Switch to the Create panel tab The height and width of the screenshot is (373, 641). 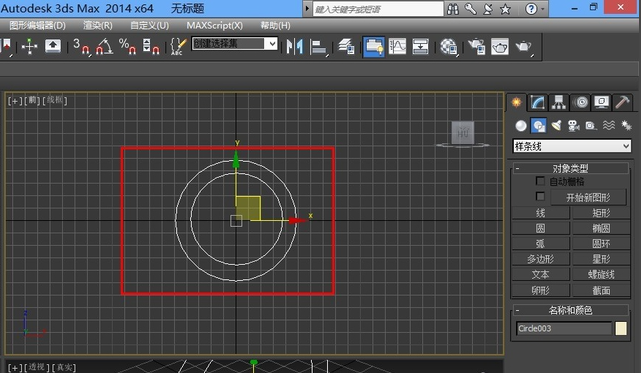pos(516,102)
